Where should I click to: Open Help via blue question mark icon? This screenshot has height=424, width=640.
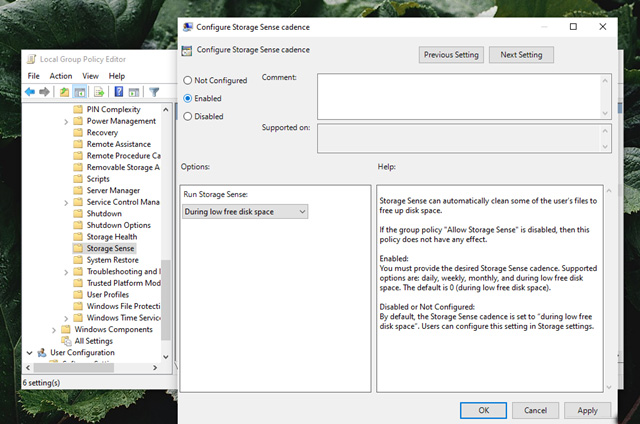117,92
